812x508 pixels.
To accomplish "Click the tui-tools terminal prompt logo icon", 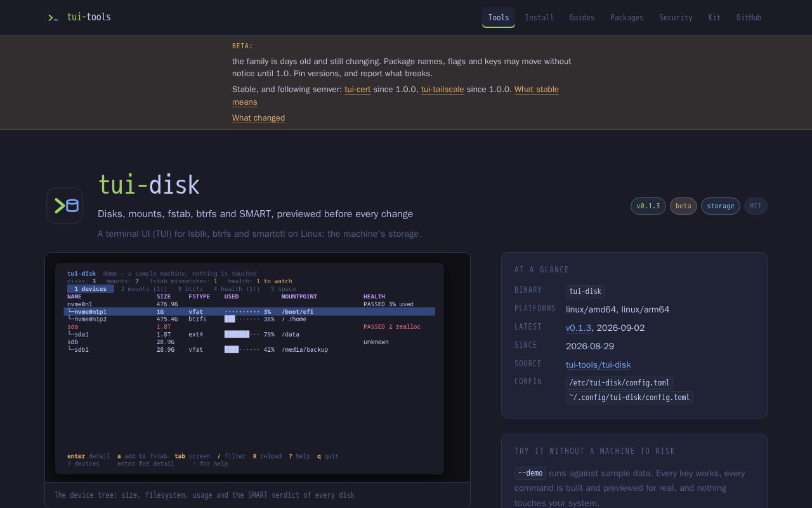I will coord(53,17).
